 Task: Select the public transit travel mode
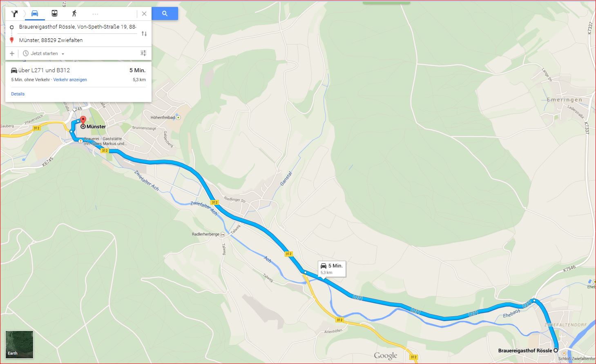(x=54, y=13)
